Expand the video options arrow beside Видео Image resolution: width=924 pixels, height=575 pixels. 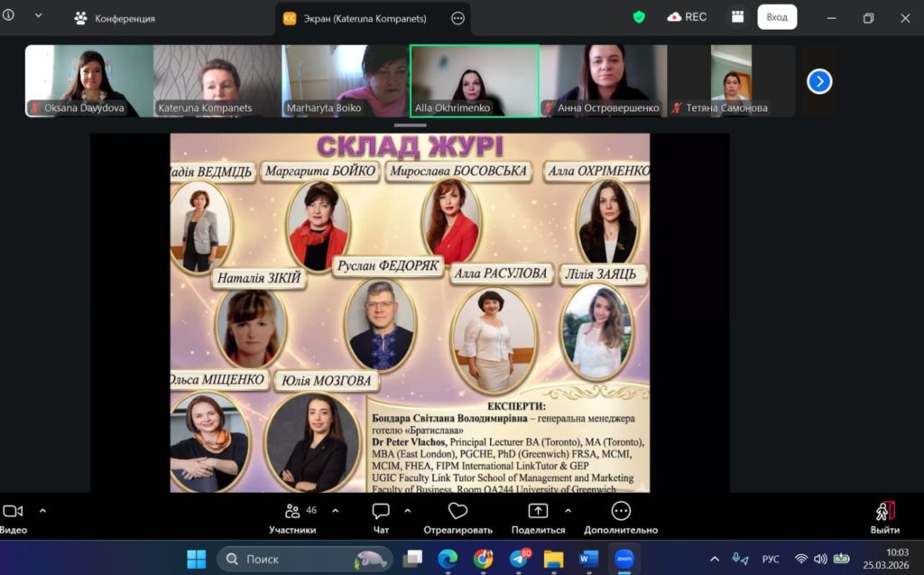pyautogui.click(x=42, y=510)
